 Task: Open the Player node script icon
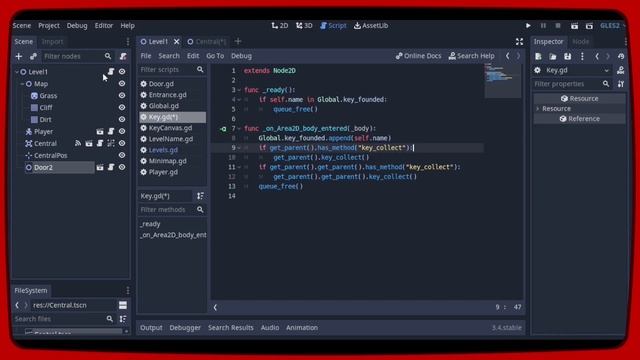(111, 131)
